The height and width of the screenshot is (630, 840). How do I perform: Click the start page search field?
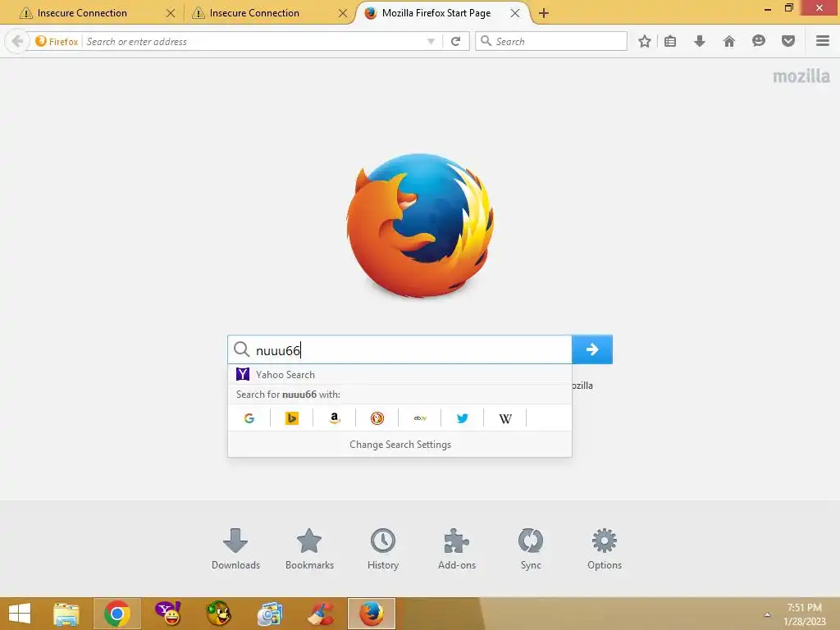pos(399,349)
